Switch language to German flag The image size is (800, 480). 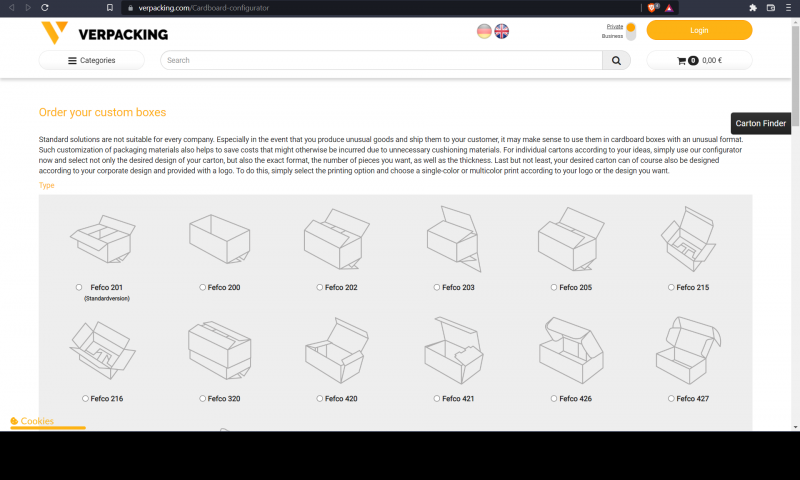tap(484, 31)
